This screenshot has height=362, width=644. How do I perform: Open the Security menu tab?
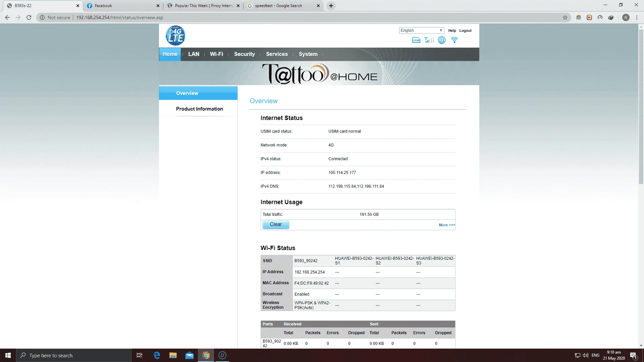point(245,54)
